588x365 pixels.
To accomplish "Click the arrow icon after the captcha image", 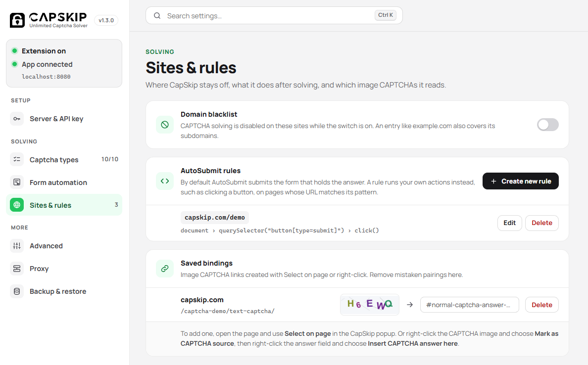I will point(410,305).
